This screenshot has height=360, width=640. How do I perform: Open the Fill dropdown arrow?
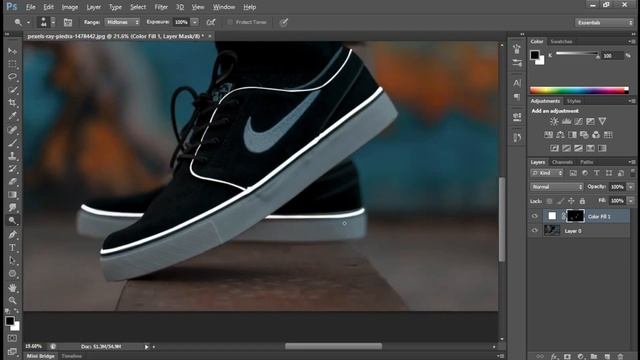(x=631, y=201)
